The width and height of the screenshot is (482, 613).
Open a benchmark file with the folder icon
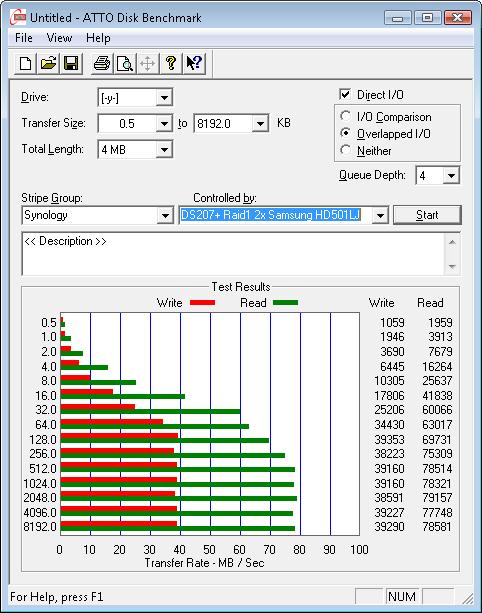(x=48, y=63)
